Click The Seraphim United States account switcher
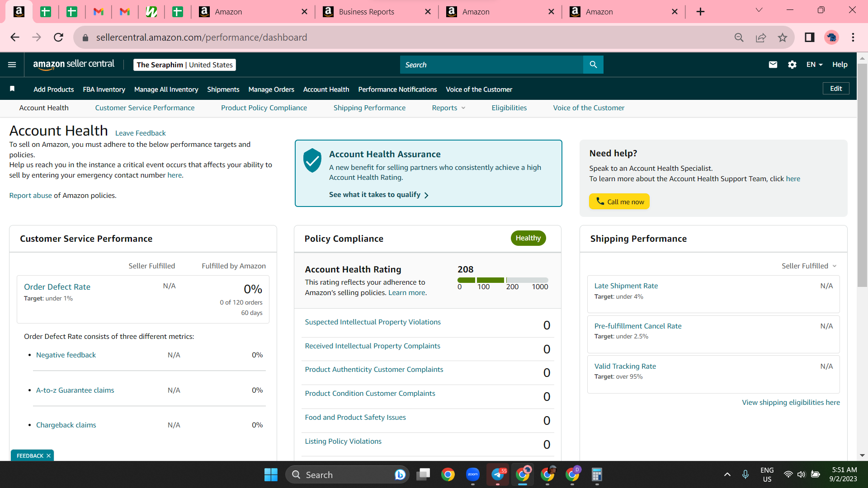This screenshot has height=488, width=868. (x=184, y=65)
